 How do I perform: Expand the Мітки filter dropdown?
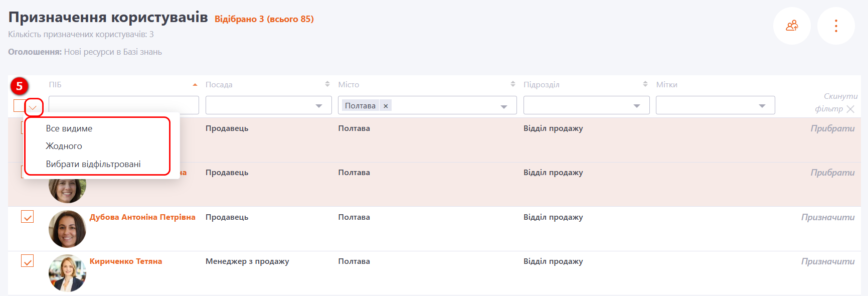tap(762, 106)
